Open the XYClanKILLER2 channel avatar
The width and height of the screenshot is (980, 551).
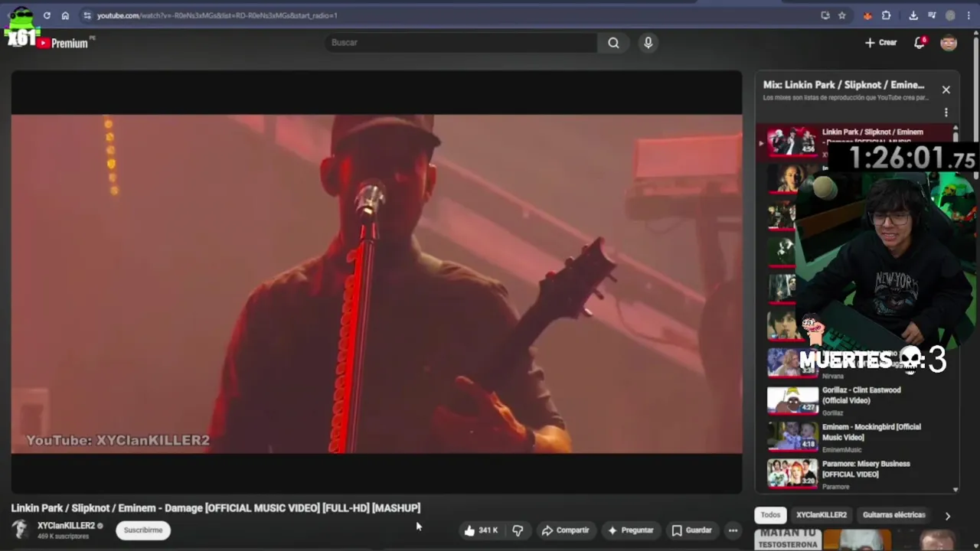click(20, 530)
